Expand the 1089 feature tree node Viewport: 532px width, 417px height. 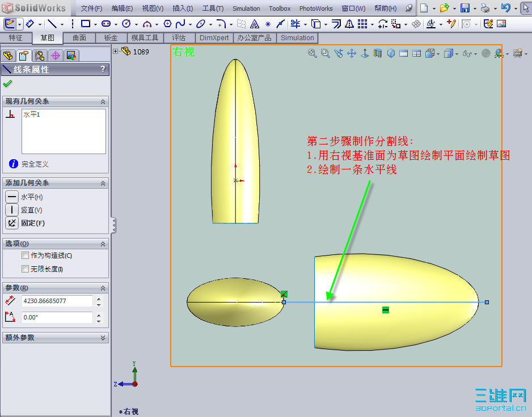[116, 52]
